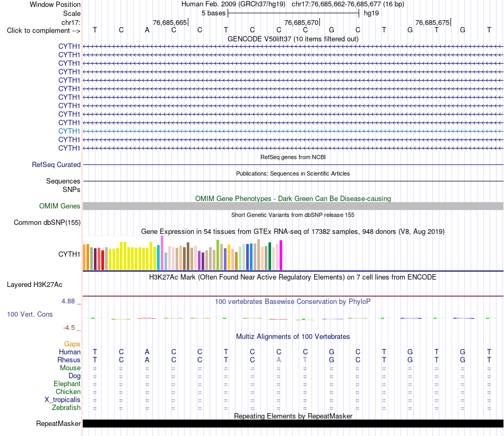The image size is (504, 436).
Task: Select the 'Zebrafish' species label
Action: pos(66,407)
